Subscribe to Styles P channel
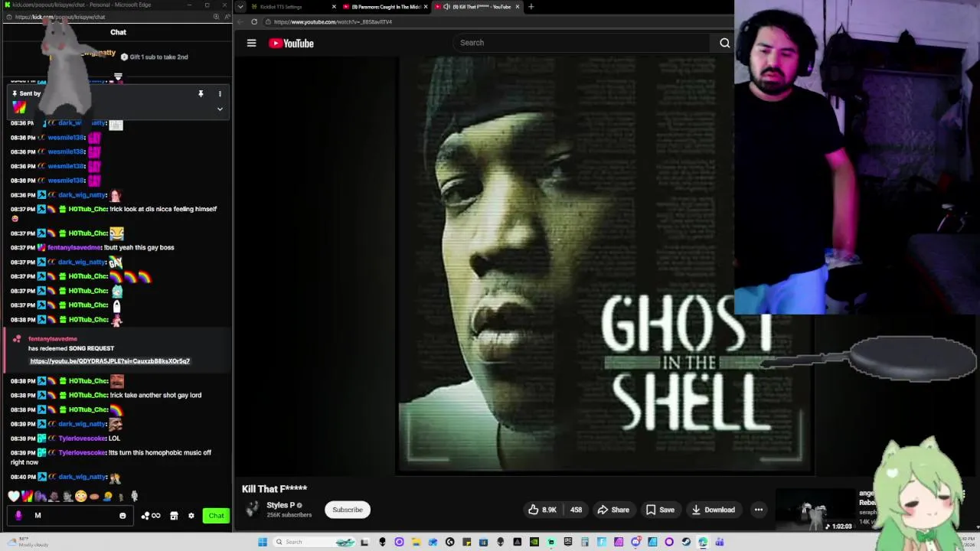Screen dimensions: 980x551 (348, 510)
